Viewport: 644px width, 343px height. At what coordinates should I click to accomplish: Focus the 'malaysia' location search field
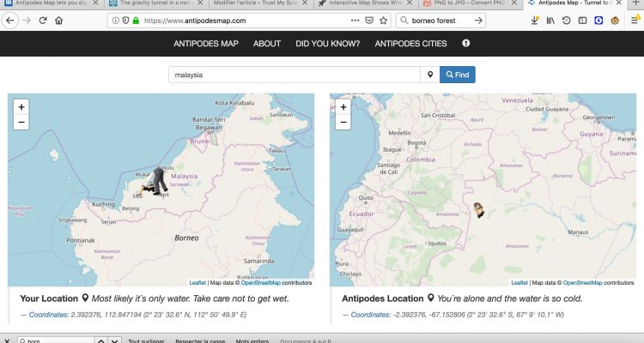coord(295,75)
